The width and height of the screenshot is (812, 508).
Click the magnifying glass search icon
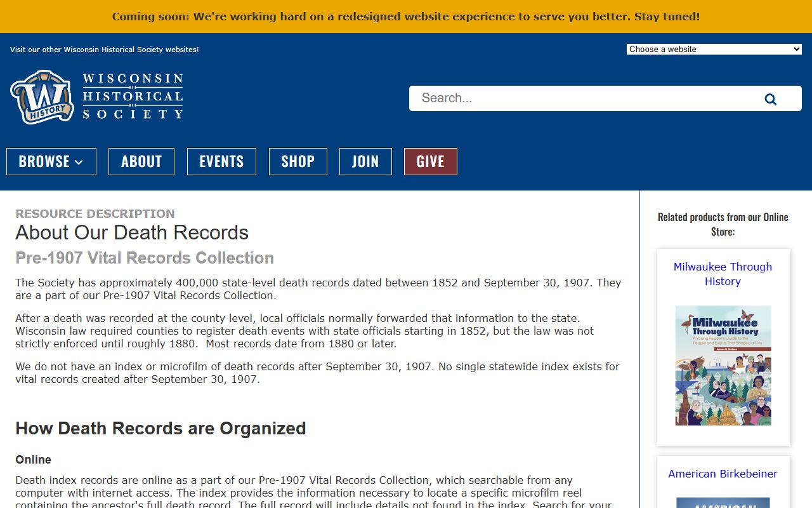pos(771,99)
